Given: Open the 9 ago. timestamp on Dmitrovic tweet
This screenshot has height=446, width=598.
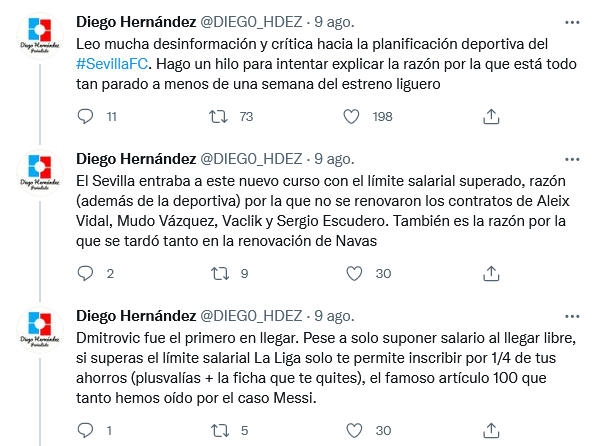Looking at the screenshot, I should (334, 316).
